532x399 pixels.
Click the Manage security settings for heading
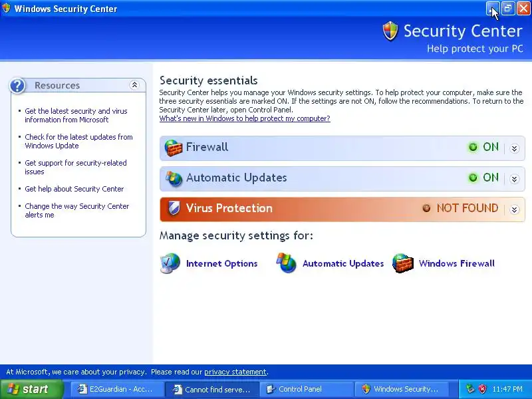point(236,235)
